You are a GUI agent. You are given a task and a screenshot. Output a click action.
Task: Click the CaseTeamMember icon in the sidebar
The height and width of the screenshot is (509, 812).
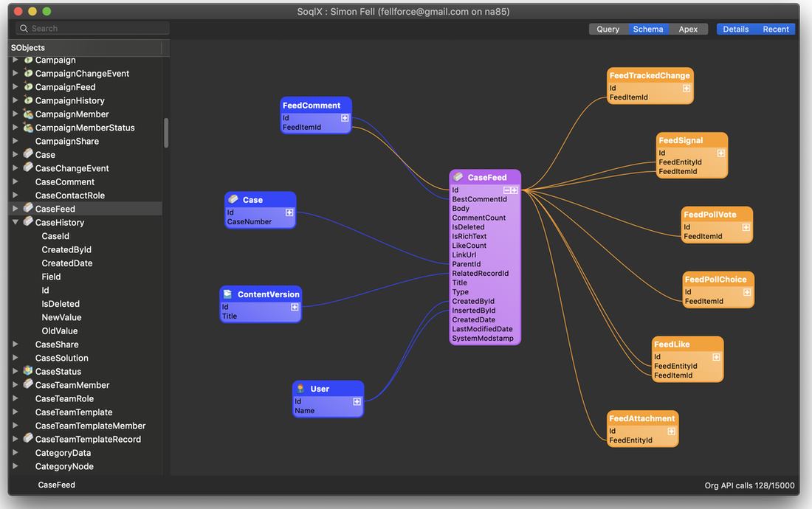click(27, 384)
